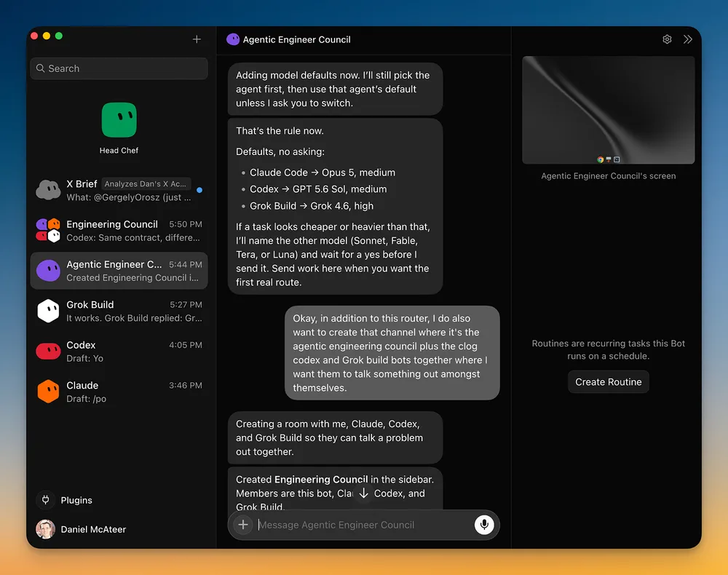Click 'Codex → GPT 5.6 Sol, medium' line

pyautogui.click(x=318, y=189)
